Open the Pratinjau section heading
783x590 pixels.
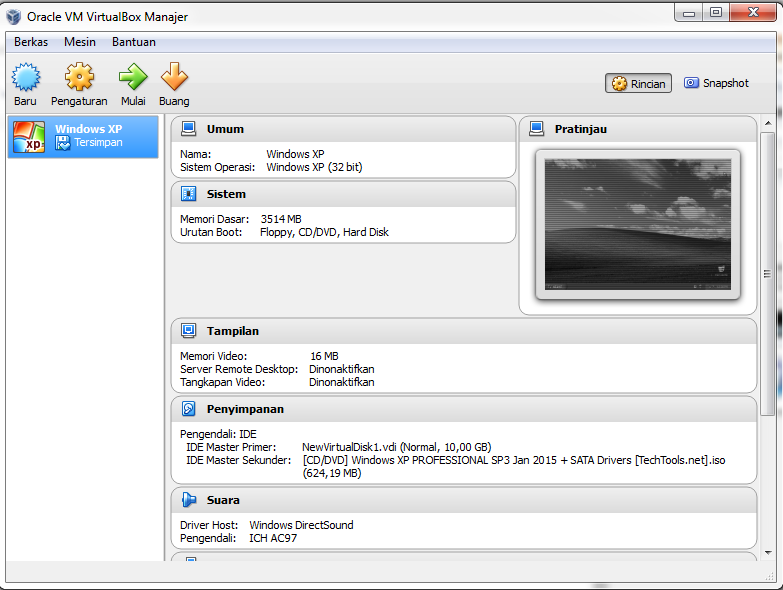[581, 129]
